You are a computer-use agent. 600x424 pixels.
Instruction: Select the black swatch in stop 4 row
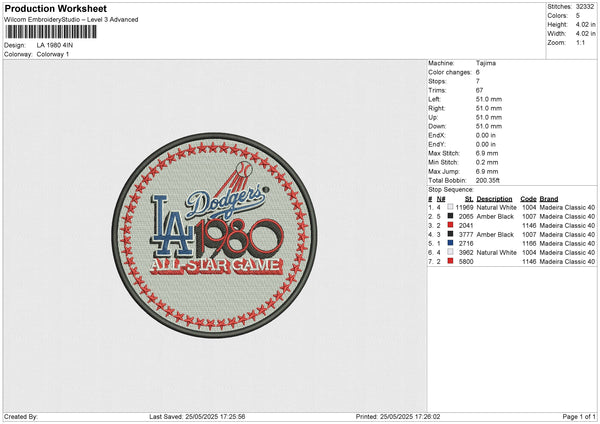(450, 234)
